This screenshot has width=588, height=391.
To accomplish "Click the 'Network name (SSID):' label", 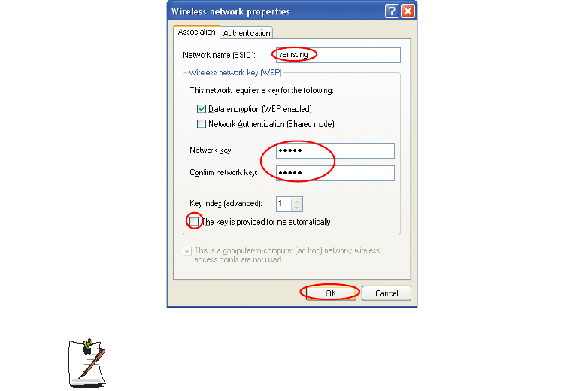I will click(219, 55).
